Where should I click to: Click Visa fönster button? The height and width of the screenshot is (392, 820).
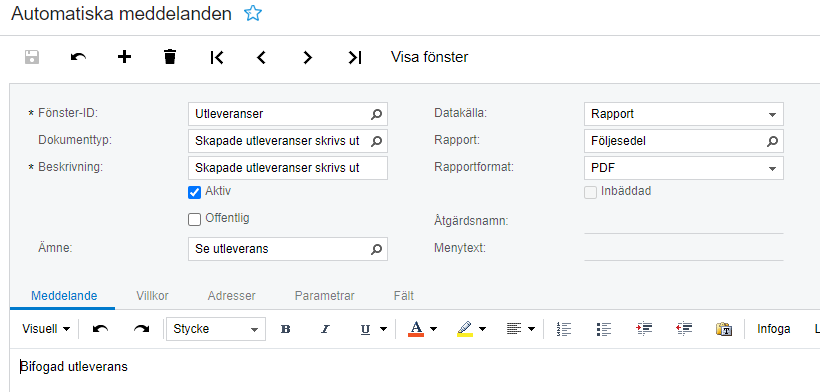click(429, 57)
